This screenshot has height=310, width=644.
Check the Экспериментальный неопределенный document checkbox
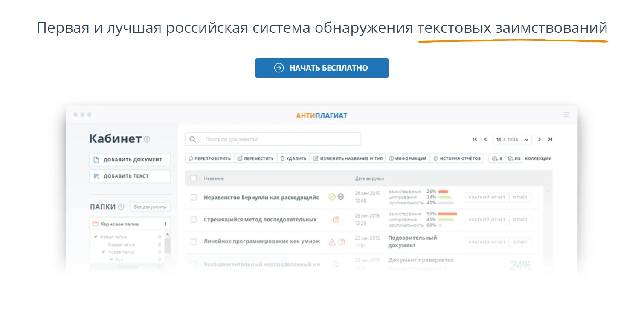point(194,264)
